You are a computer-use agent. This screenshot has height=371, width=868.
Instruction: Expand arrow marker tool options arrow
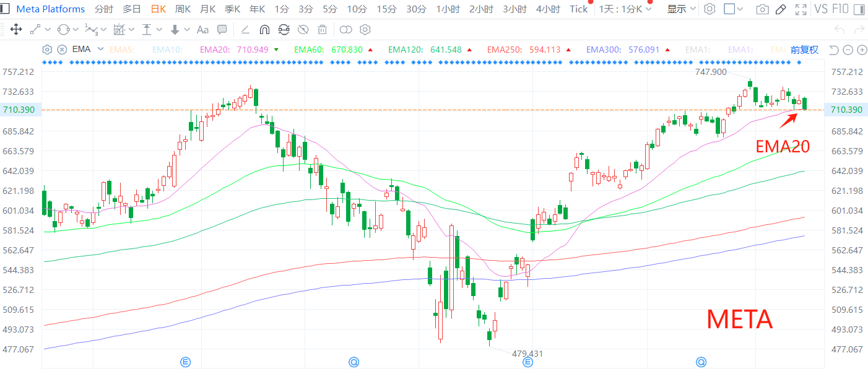pyautogui.click(x=187, y=30)
